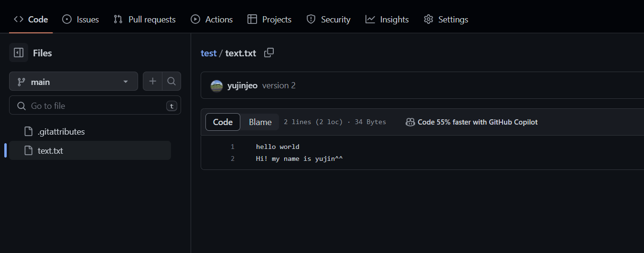Go to the Security tab

(x=328, y=20)
